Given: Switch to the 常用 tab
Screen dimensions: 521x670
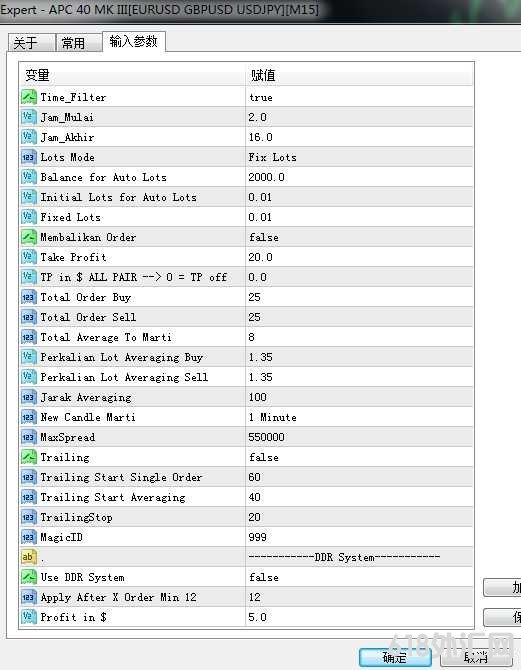Looking at the screenshot, I should coord(78,43).
